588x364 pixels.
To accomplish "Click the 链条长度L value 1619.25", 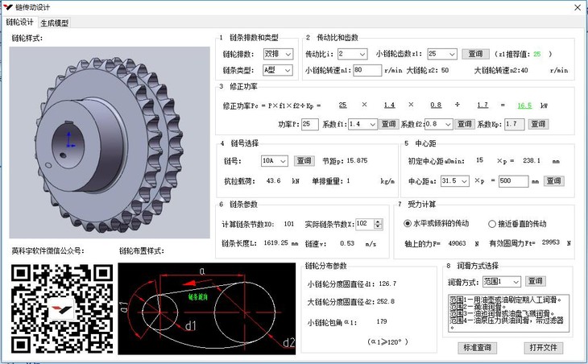I will point(276,243).
